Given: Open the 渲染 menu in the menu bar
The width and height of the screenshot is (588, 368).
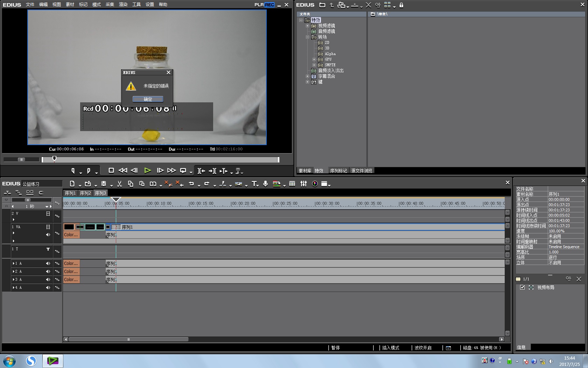Looking at the screenshot, I should click(x=123, y=5).
